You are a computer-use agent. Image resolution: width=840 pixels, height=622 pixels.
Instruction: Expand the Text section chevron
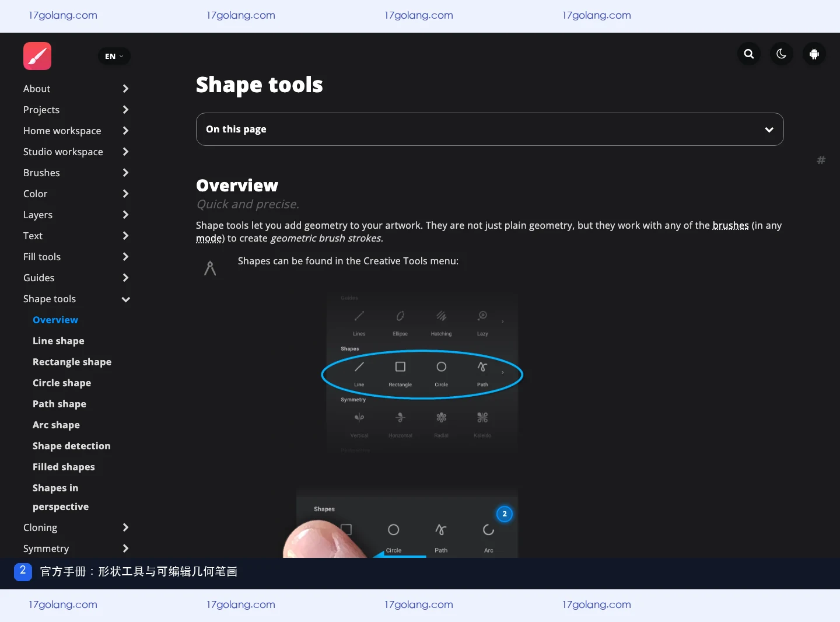tap(125, 236)
